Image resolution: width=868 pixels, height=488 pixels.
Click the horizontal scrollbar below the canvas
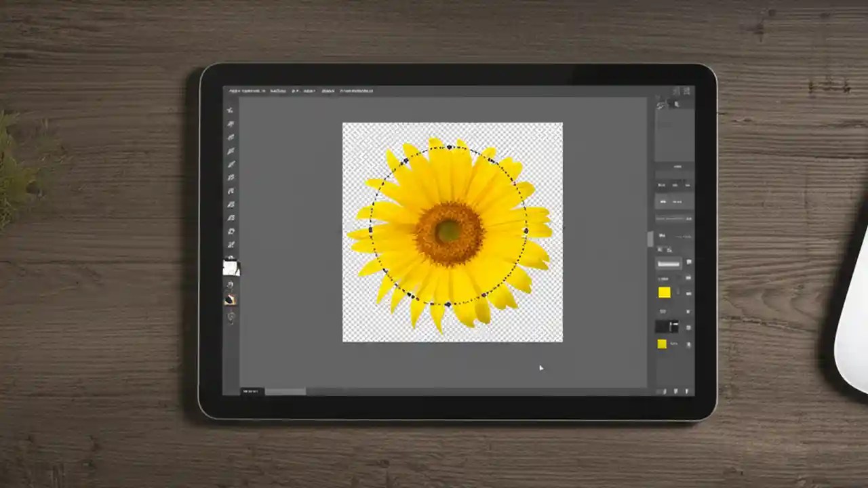point(285,391)
